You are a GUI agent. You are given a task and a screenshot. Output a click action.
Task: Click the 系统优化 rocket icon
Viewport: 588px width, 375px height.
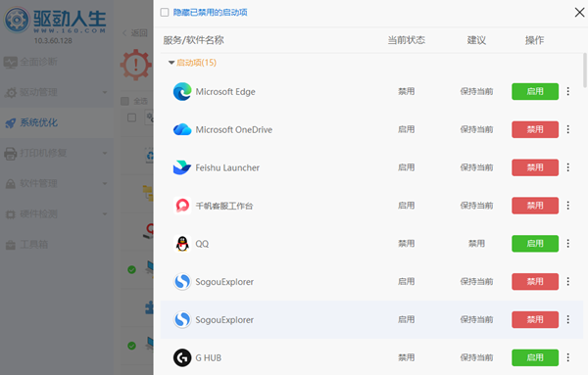tap(11, 122)
